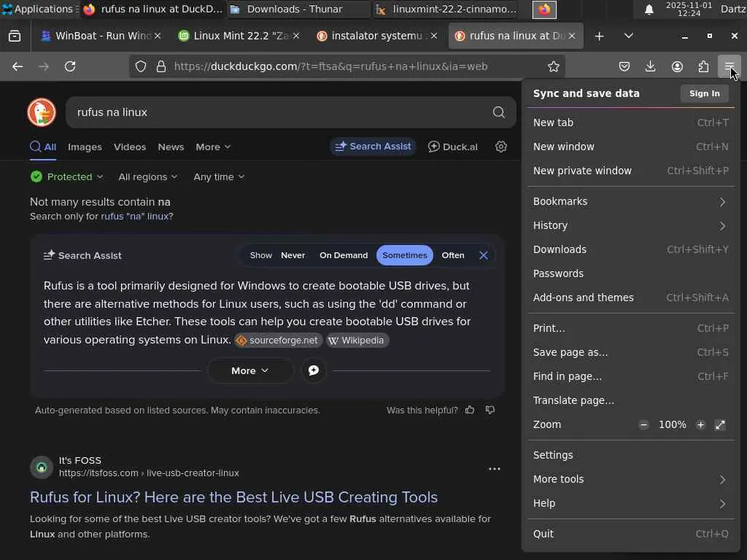The width and height of the screenshot is (747, 560).
Task: Switch to Linux Mint 22.2 tab
Action: coord(239,36)
